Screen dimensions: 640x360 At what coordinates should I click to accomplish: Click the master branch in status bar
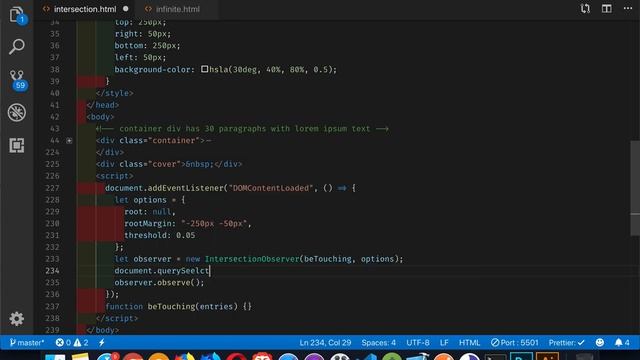27,342
